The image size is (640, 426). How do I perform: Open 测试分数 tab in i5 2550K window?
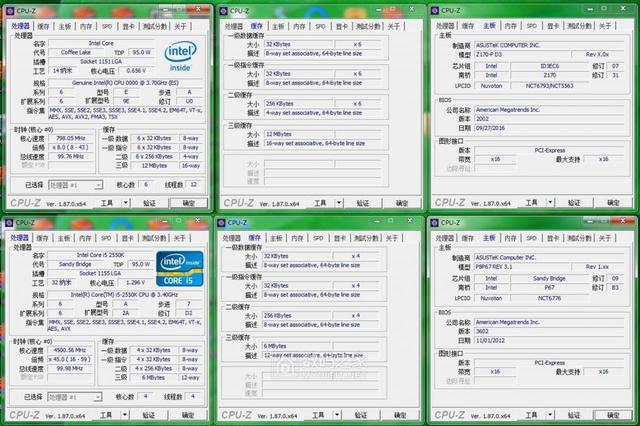click(x=154, y=238)
